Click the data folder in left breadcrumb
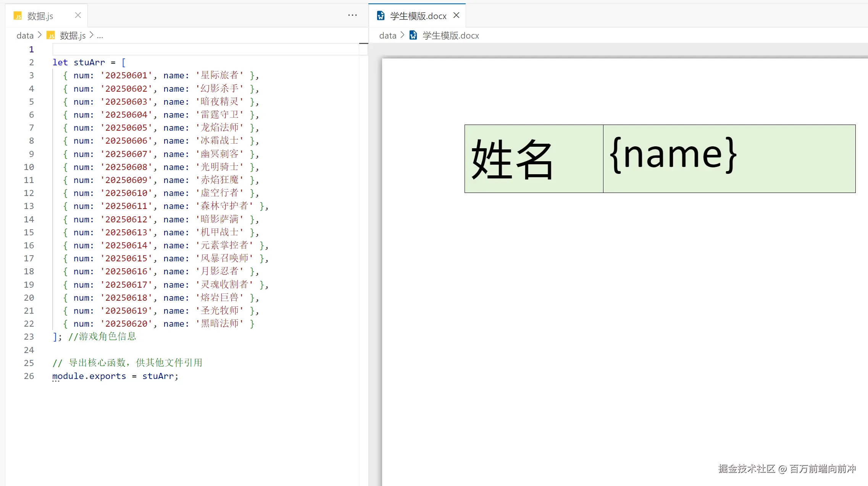 25,36
